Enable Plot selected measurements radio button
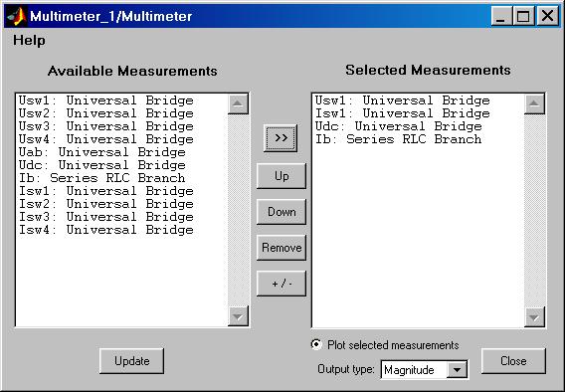Viewport: 565px width, 392px height. point(316,344)
